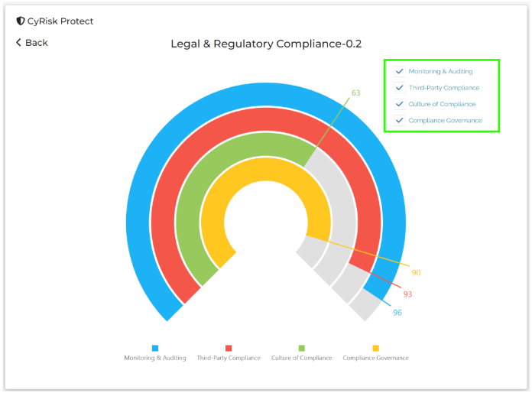
Task: Untick the Compliance Governance checkbox
Action: click(x=399, y=120)
